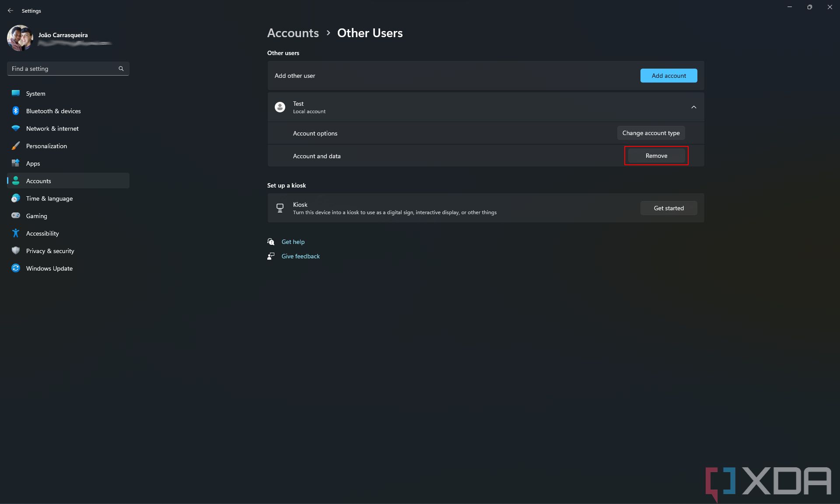
Task: Open Apps using its sidebar icon
Action: [16, 163]
